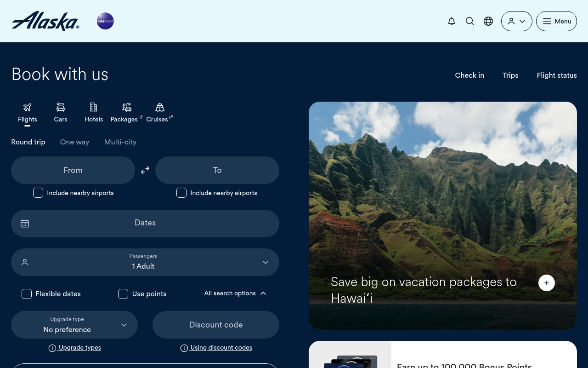This screenshot has width=588, height=368.
Task: Select the Flights booking tab
Action: pos(28,113)
